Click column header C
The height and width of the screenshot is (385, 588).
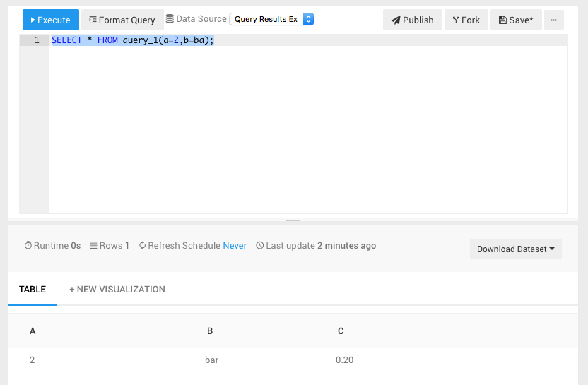341,331
